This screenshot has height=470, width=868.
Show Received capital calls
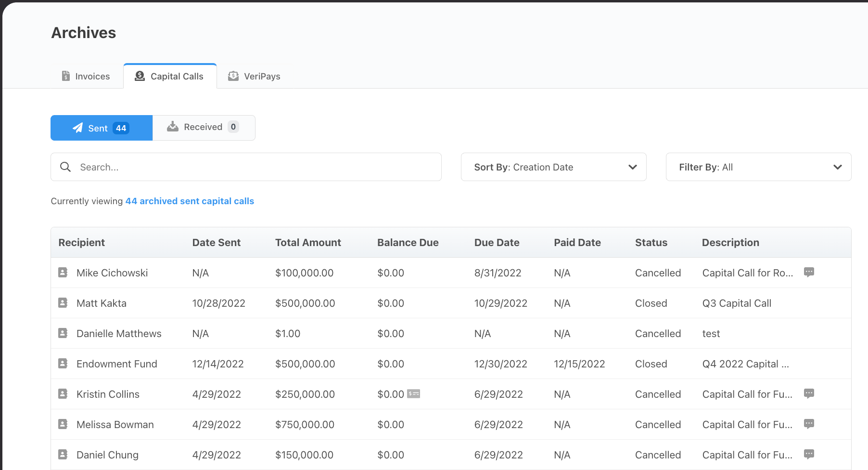pos(204,128)
